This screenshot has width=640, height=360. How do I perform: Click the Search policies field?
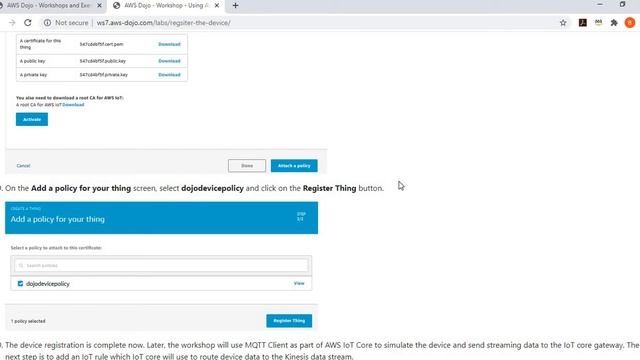pyautogui.click(x=161, y=265)
